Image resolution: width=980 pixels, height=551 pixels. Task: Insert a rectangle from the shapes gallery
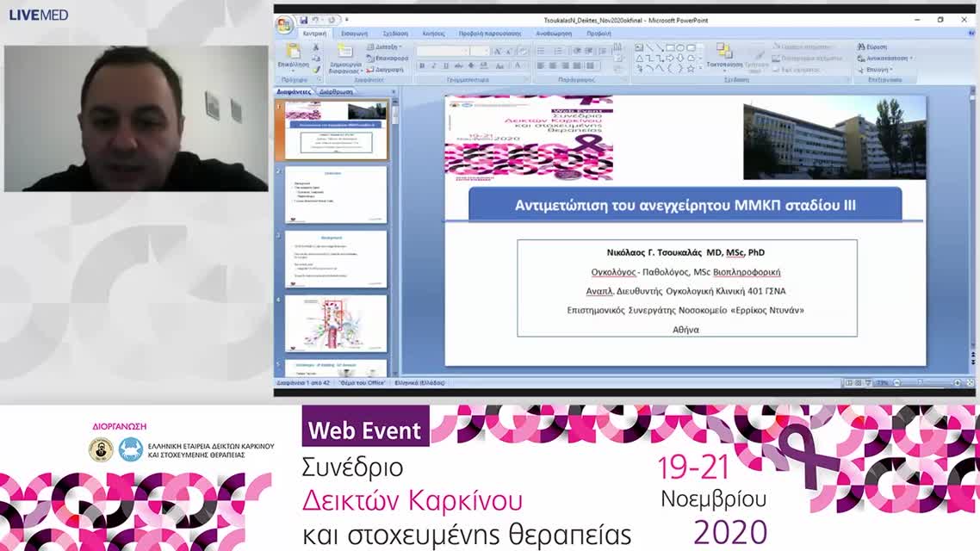tap(670, 47)
